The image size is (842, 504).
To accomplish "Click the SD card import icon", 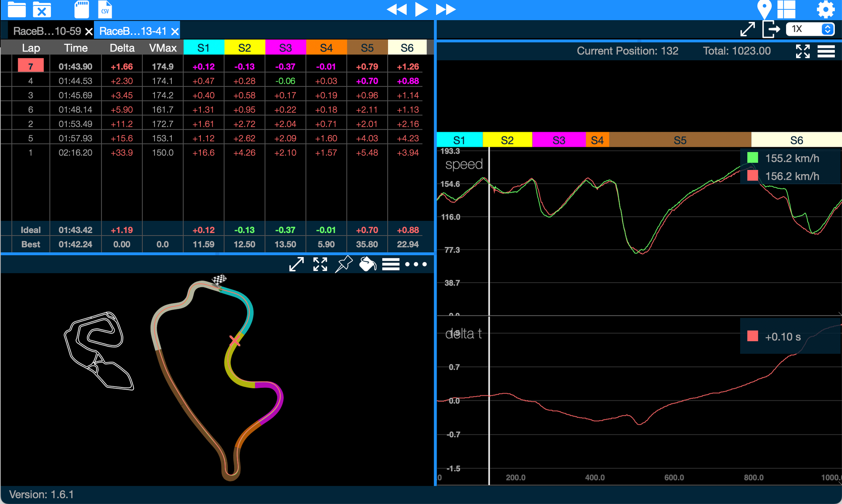I will pyautogui.click(x=81, y=9).
